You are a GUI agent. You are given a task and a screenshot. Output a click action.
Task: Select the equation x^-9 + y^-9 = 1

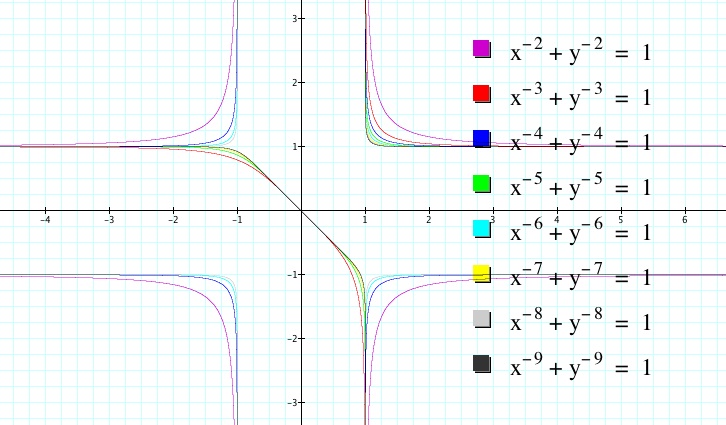(x=581, y=366)
